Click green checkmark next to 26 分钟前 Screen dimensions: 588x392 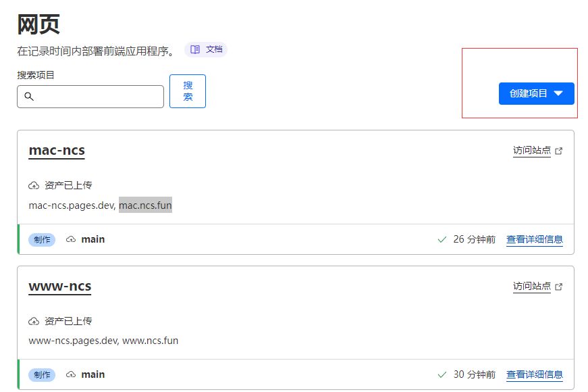pos(442,239)
